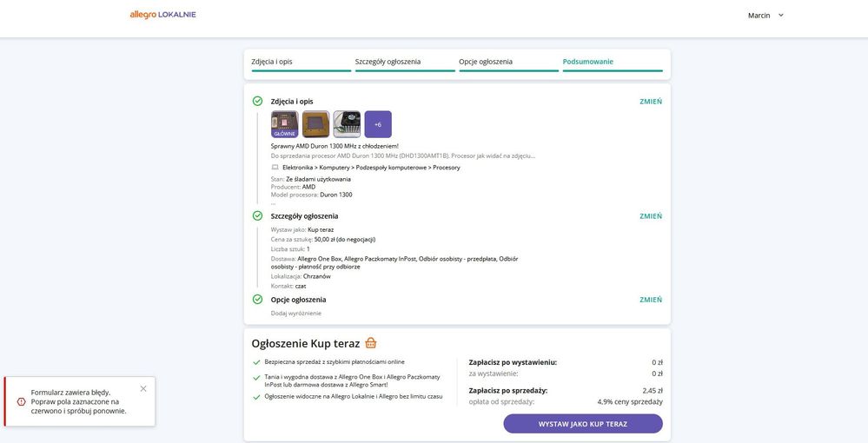Click the sale fee amount 2,45 zł

pyautogui.click(x=653, y=390)
